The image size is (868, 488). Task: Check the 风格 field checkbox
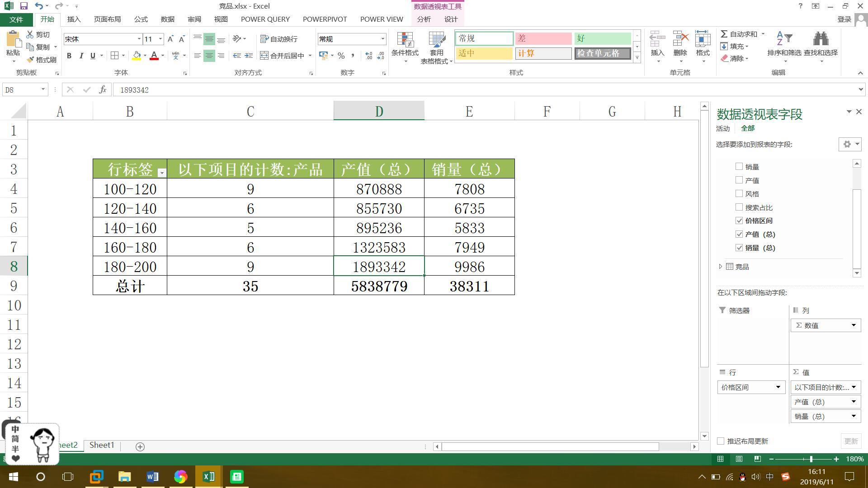(739, 193)
